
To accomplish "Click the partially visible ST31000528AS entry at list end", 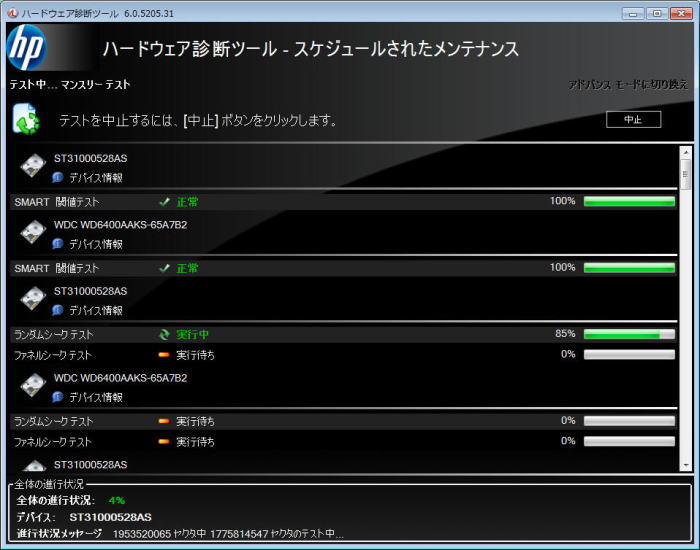I will pyautogui.click(x=91, y=465).
